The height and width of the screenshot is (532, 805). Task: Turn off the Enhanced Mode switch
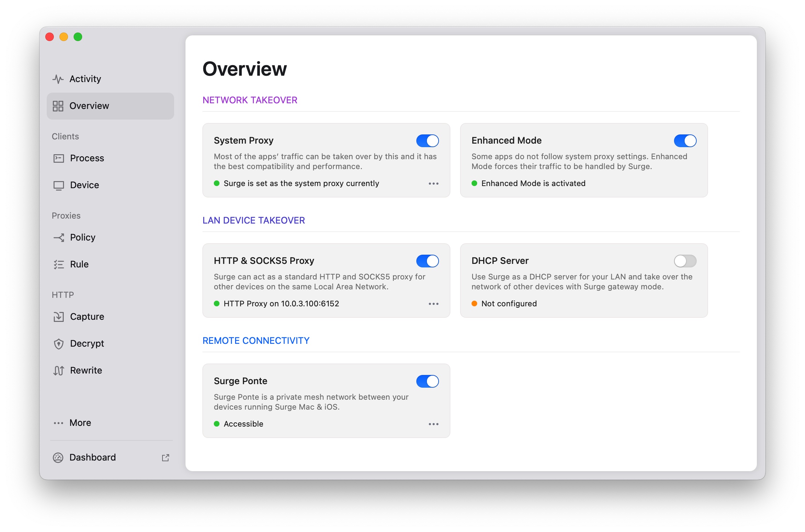685,141
